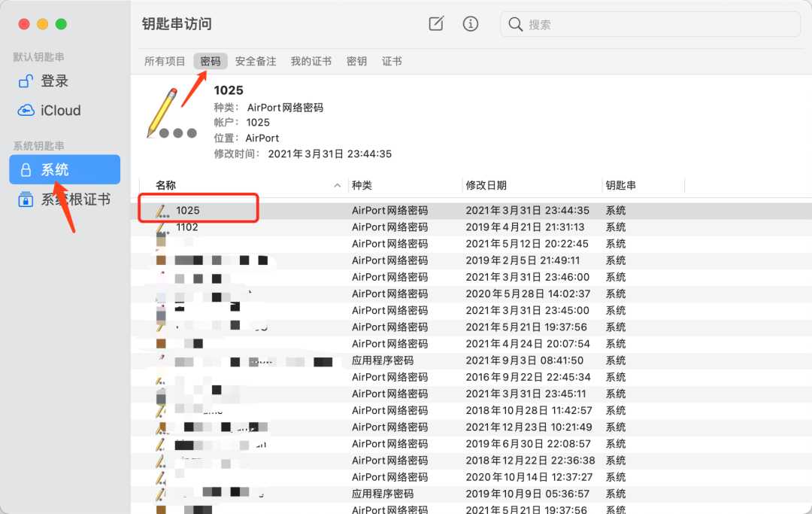The width and height of the screenshot is (812, 514).
Task: Select the 密码 tab
Action: tap(211, 61)
